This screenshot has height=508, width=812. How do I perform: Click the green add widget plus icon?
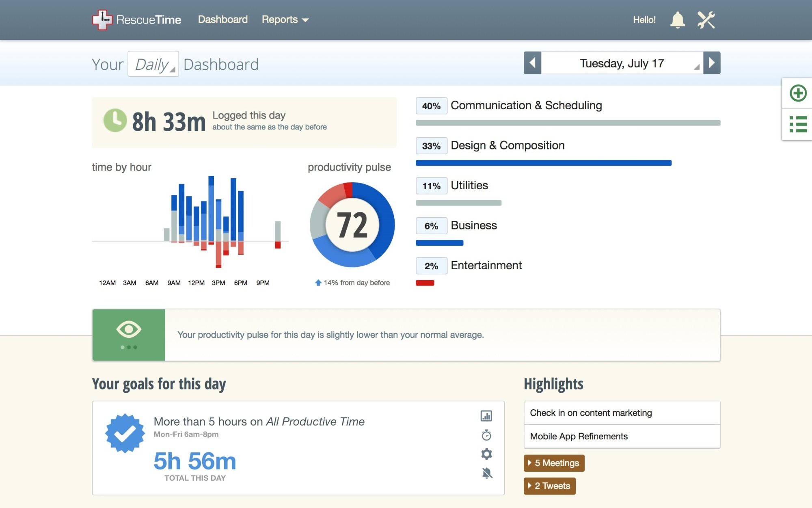(x=797, y=93)
